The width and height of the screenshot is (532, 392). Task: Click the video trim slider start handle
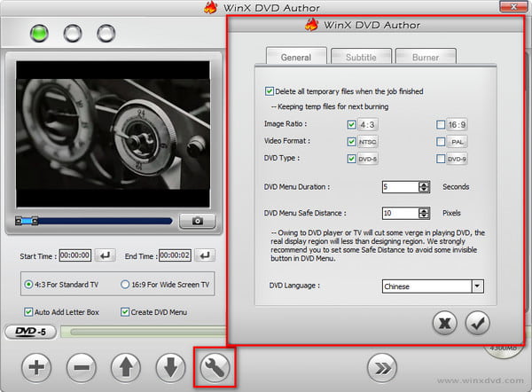click(x=19, y=222)
